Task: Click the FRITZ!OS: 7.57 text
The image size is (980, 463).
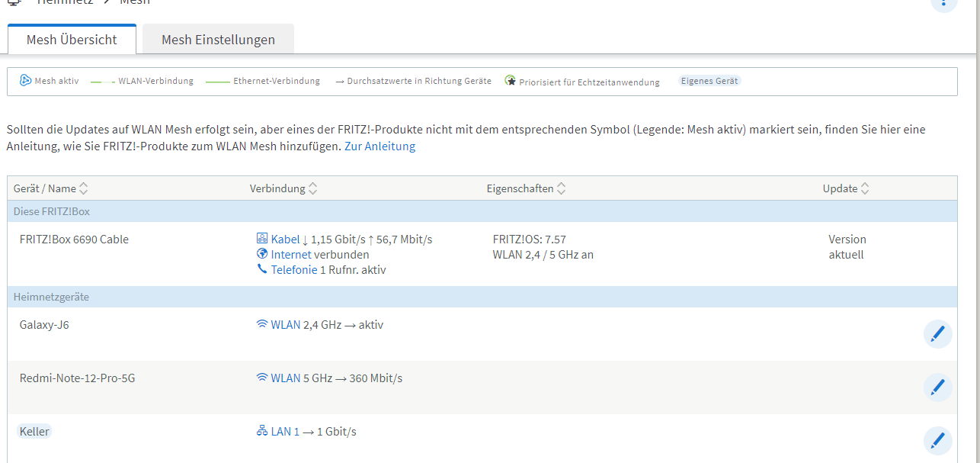Action: point(530,240)
